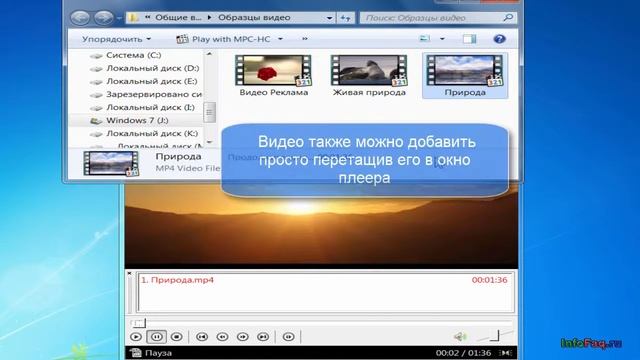Toggle the preview pane

click(469, 39)
